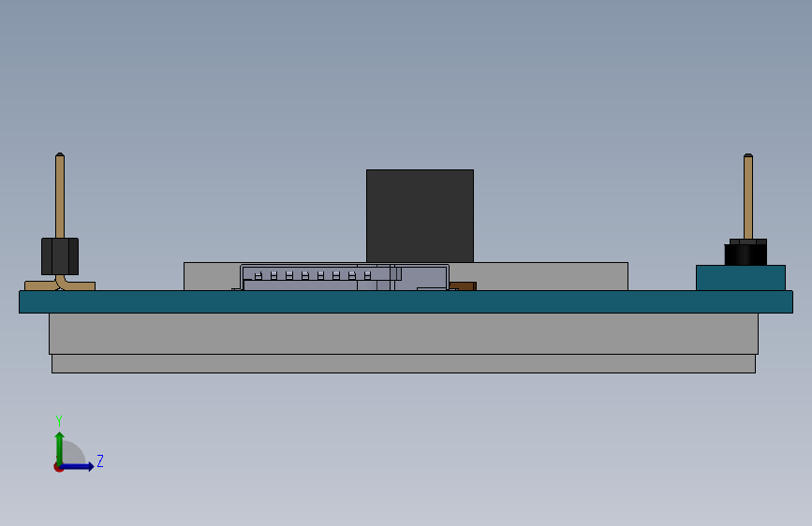Select the large black square component on the board
This screenshot has width=812, height=526.
click(x=420, y=216)
